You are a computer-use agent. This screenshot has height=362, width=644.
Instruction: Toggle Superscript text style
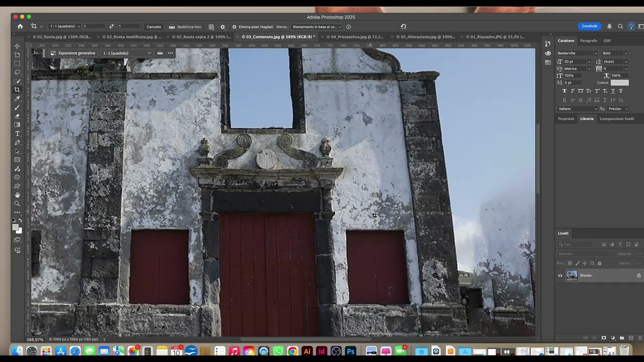point(597,91)
